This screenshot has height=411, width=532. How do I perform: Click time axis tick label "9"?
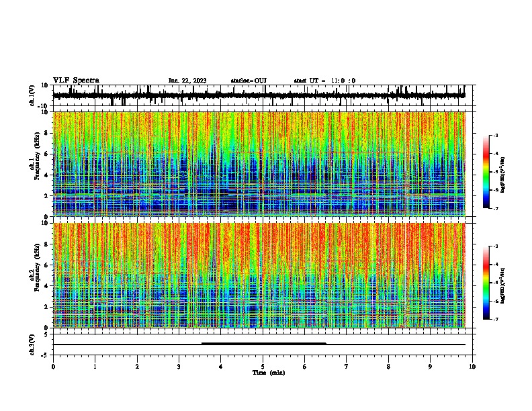pyautogui.click(x=430, y=367)
